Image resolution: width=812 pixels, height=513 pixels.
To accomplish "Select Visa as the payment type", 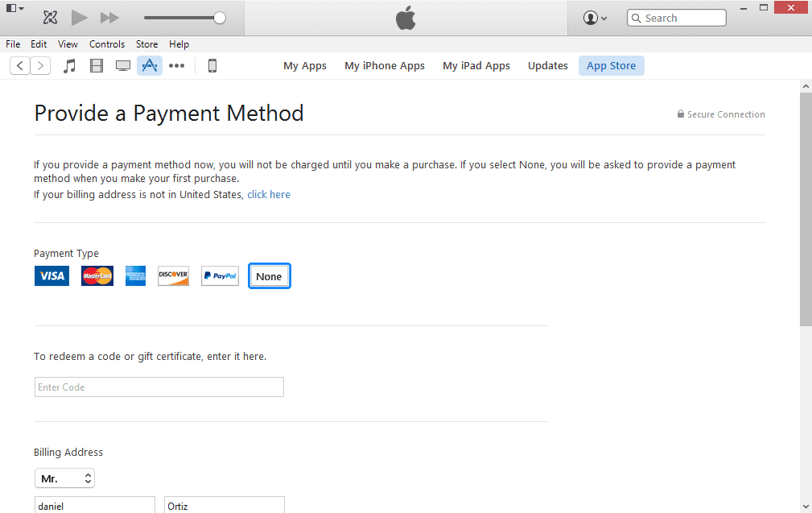I will click(x=52, y=275).
